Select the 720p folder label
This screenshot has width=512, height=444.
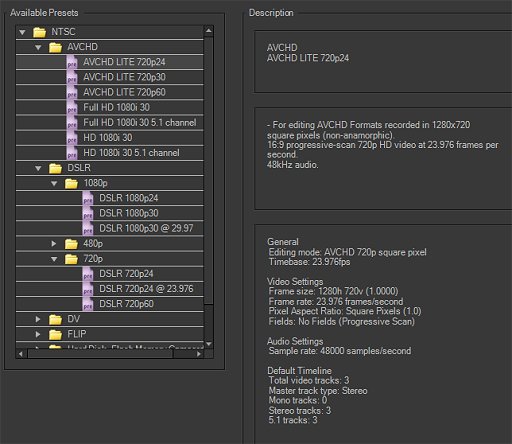tap(93, 259)
